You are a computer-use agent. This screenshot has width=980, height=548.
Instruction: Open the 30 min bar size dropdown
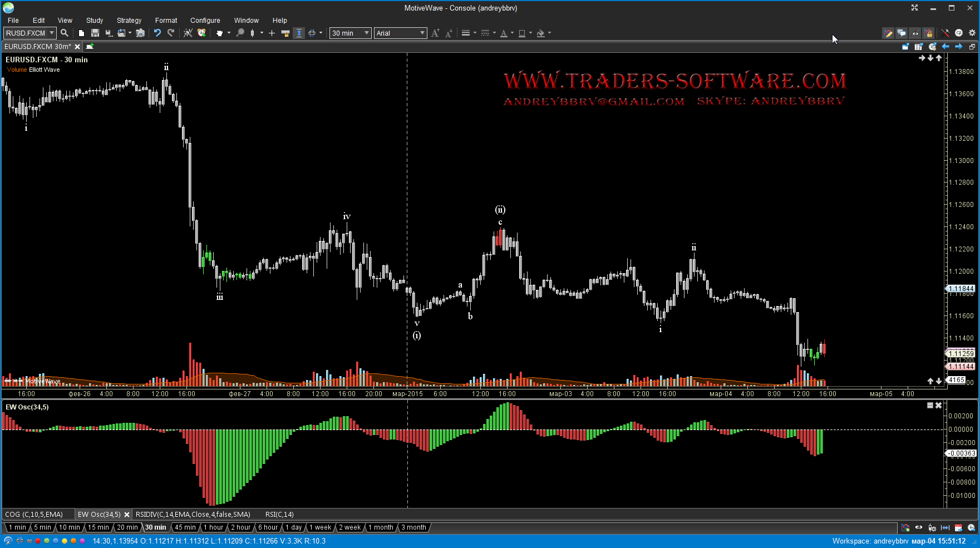(x=366, y=33)
